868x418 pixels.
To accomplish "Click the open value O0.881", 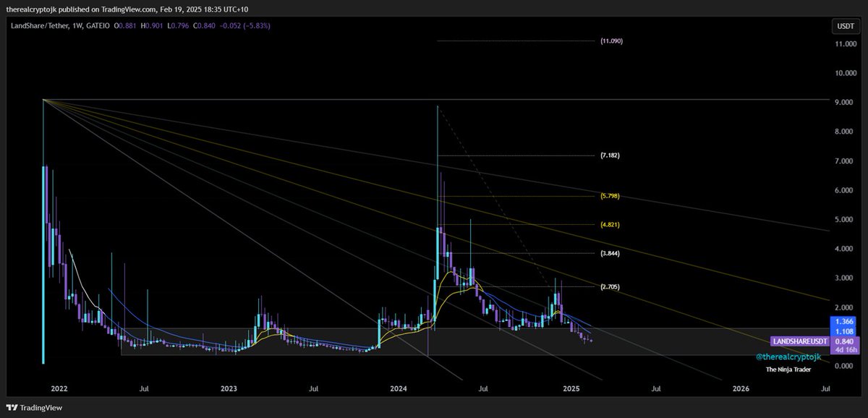I will (125, 25).
